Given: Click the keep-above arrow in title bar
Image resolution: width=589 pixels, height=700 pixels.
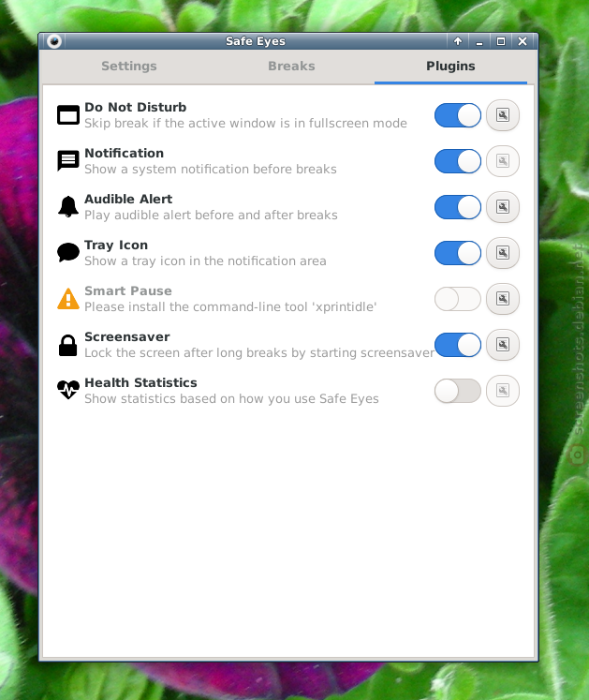Looking at the screenshot, I should [x=458, y=41].
